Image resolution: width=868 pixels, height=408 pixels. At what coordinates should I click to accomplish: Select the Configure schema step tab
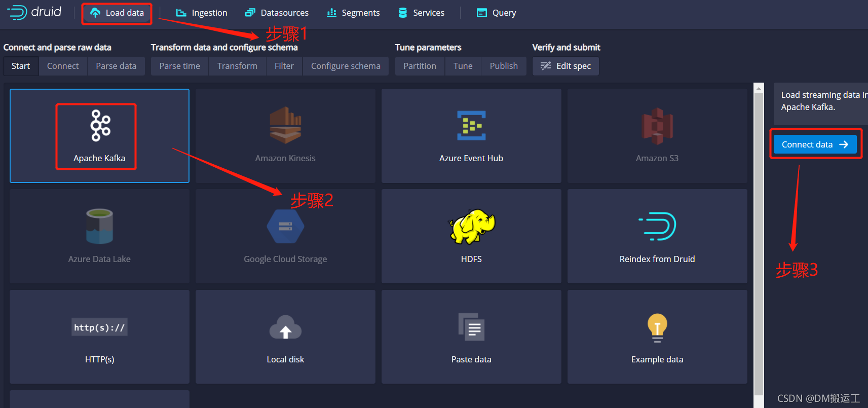346,66
